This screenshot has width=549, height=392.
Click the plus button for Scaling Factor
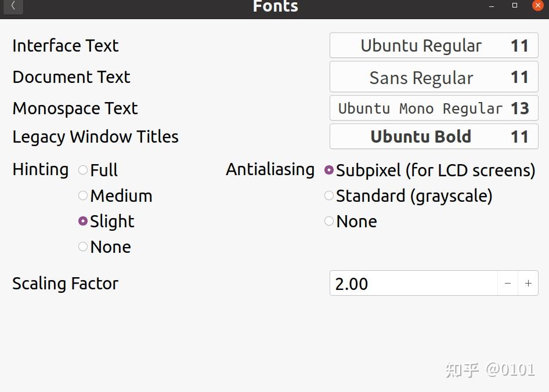click(x=528, y=284)
